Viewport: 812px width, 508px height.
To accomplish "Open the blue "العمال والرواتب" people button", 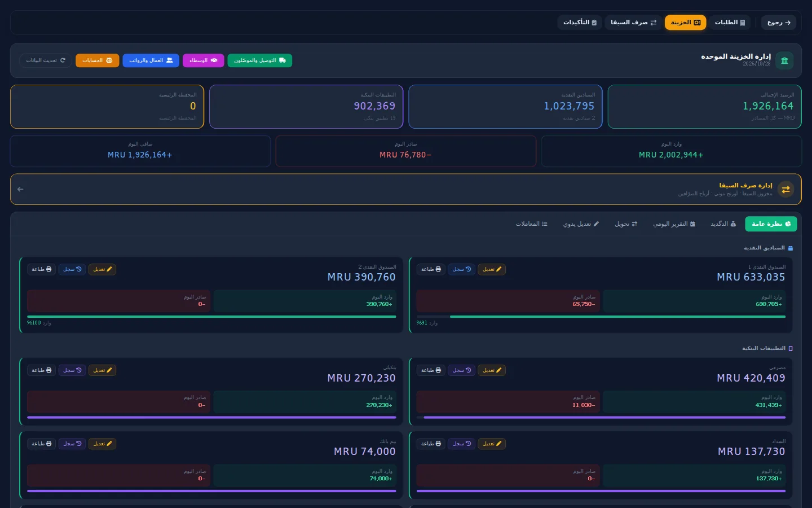I will click(x=151, y=60).
